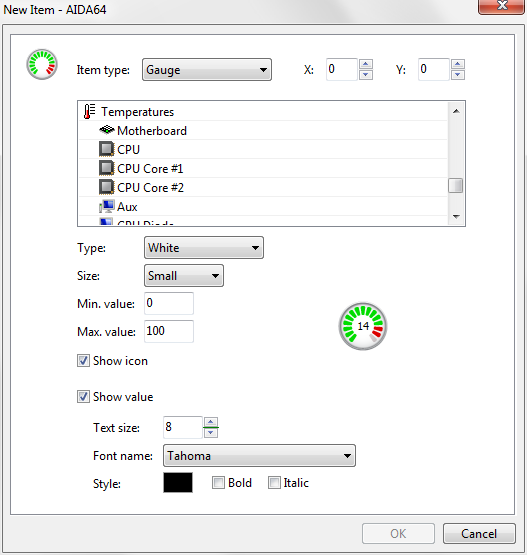527x555 pixels.
Task: Open the Type dropdown showing White
Action: (204, 248)
